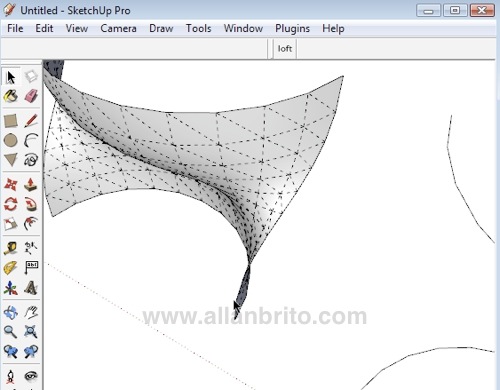The width and height of the screenshot is (500, 390).
Task: Activate the Pan hand tool
Action: tap(31, 312)
